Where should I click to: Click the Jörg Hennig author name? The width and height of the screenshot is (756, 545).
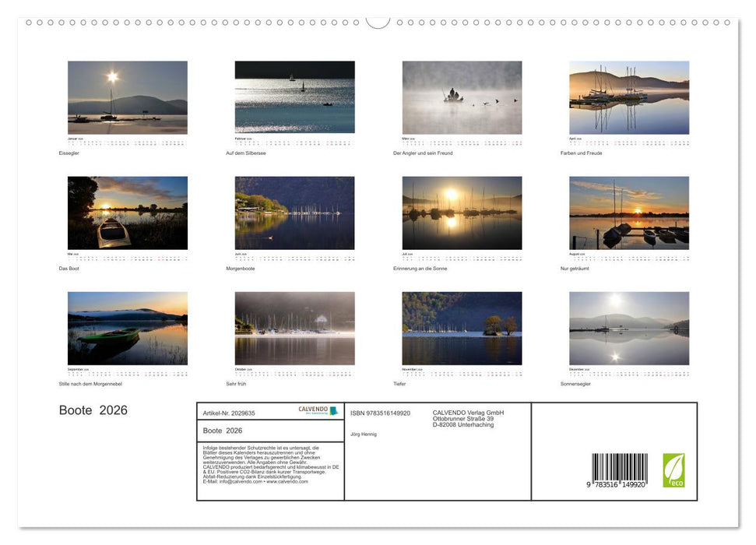(364, 434)
